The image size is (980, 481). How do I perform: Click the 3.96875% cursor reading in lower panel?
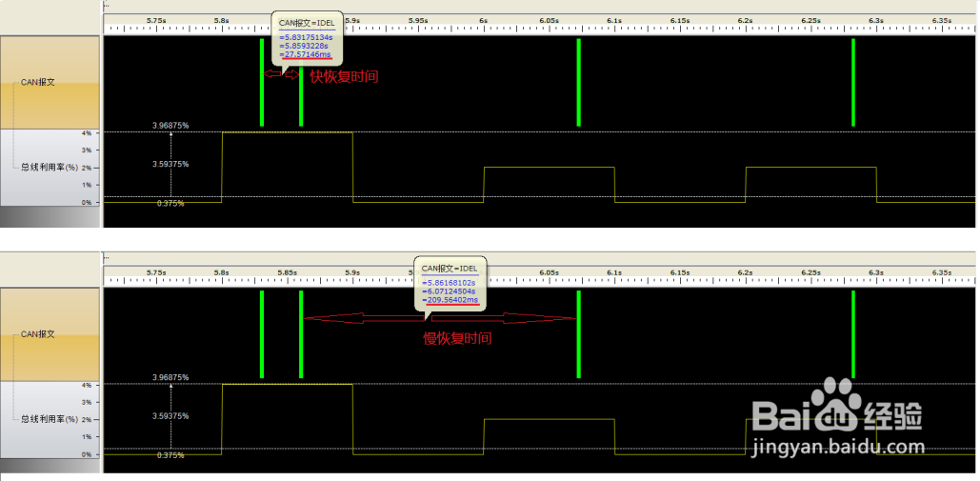click(170, 377)
